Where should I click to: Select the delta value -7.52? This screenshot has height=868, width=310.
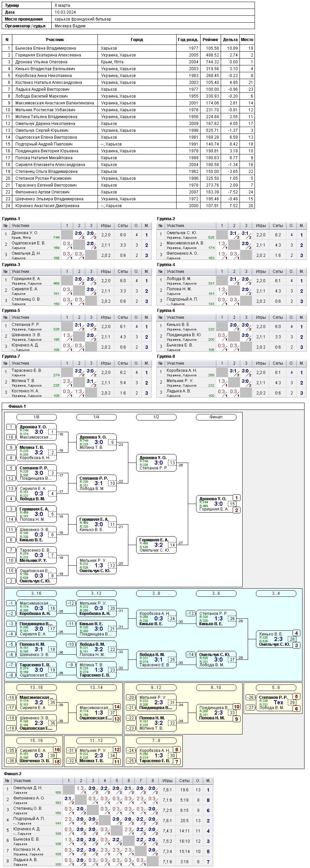pos(233,192)
